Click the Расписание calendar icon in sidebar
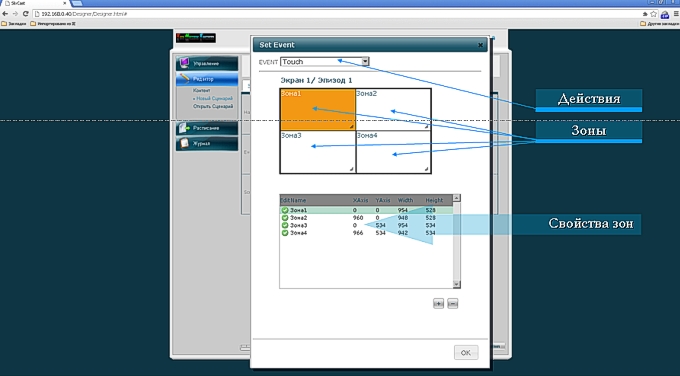Screen dimensions: 680x376 (184, 128)
